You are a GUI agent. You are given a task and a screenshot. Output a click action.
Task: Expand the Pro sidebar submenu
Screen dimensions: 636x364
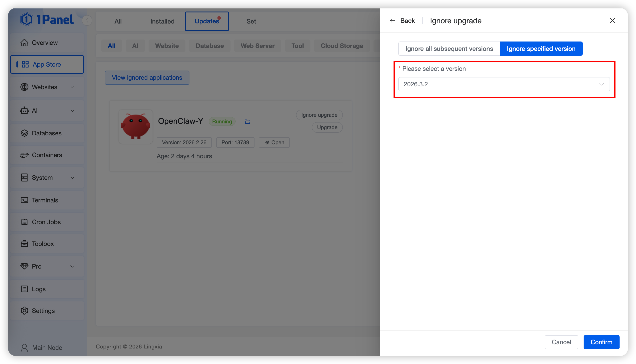tap(72, 267)
